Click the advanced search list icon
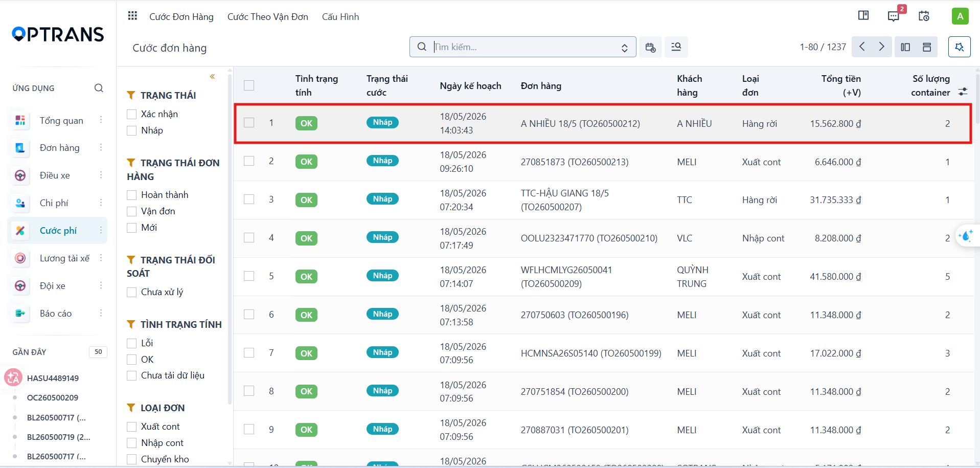Screen dimensions: 980x468 pos(676,47)
